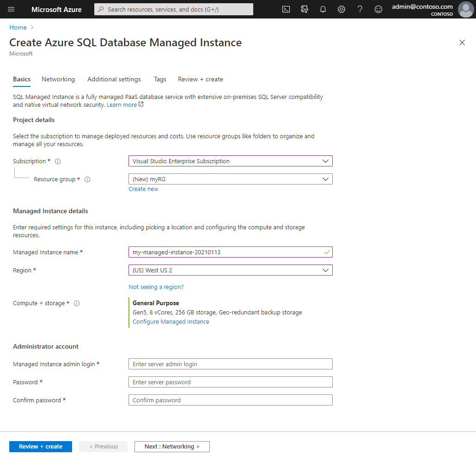Switch to the Networking tab

[58, 79]
